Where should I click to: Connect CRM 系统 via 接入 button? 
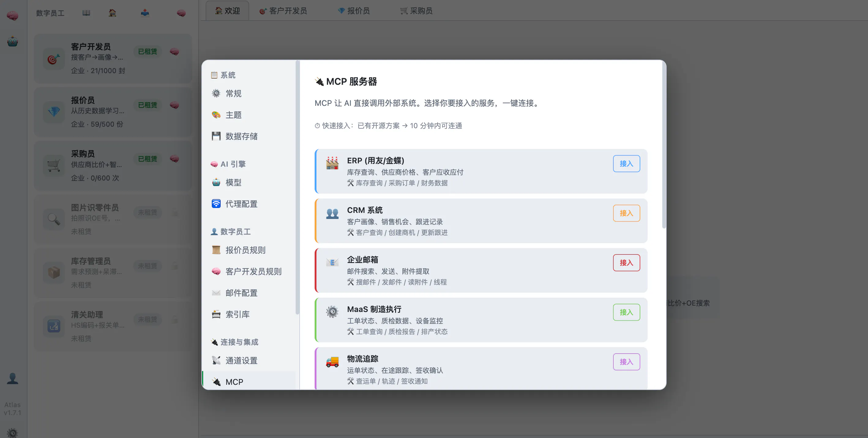coord(626,213)
